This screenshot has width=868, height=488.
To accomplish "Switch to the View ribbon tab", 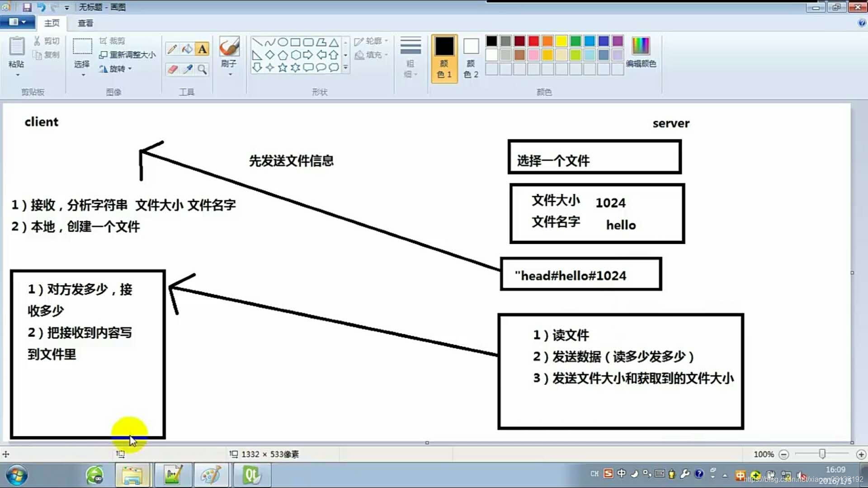I will pos(85,23).
